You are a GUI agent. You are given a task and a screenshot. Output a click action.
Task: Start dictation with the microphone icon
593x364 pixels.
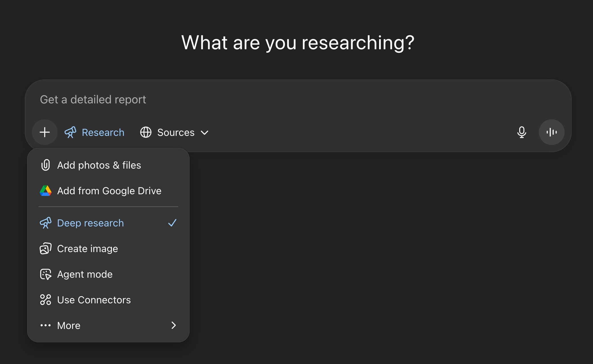pos(522,132)
